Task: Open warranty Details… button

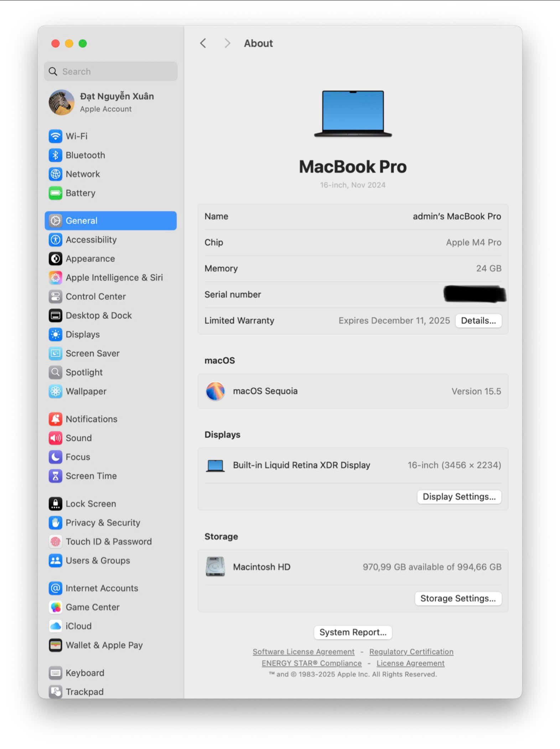Action: [x=478, y=321]
